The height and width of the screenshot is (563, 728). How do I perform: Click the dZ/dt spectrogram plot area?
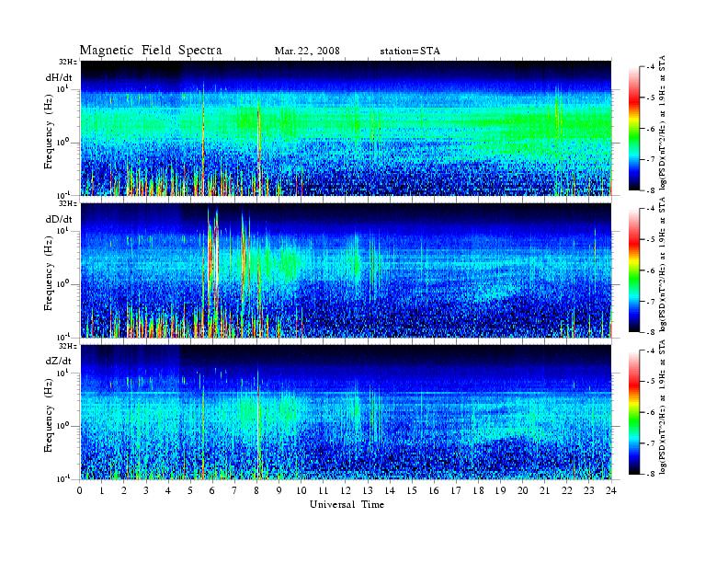(347, 412)
